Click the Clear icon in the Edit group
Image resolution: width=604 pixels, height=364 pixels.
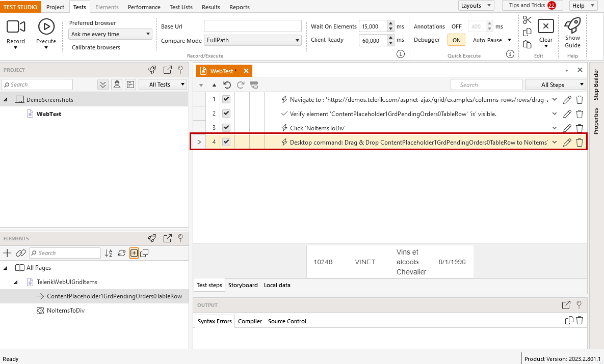pyautogui.click(x=545, y=26)
